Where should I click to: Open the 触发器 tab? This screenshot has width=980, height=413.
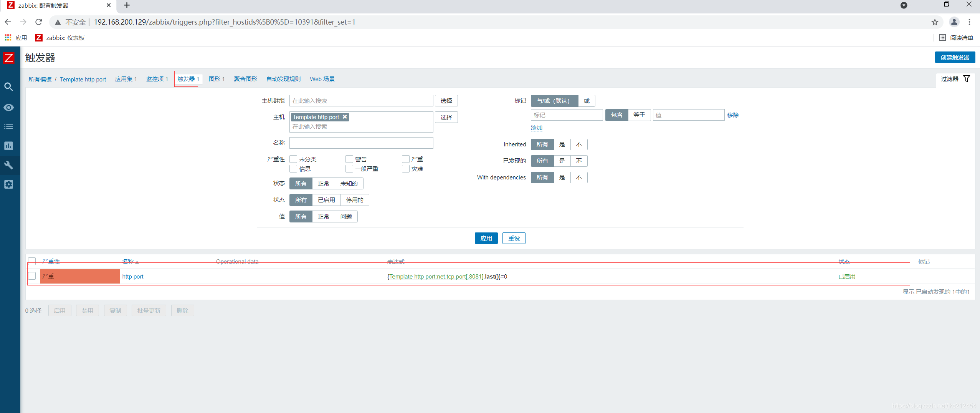pyautogui.click(x=186, y=79)
